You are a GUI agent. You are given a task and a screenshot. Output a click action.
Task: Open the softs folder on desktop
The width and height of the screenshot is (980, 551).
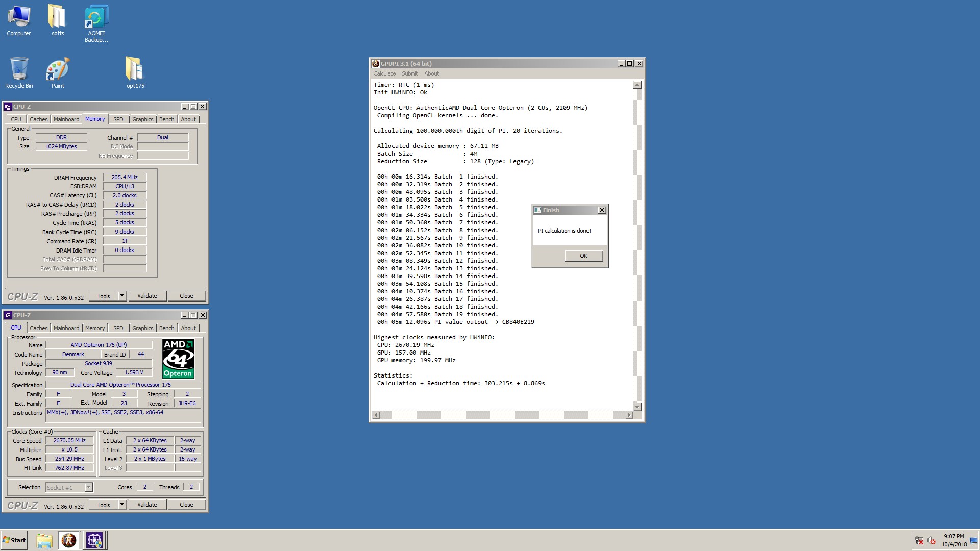57,21
